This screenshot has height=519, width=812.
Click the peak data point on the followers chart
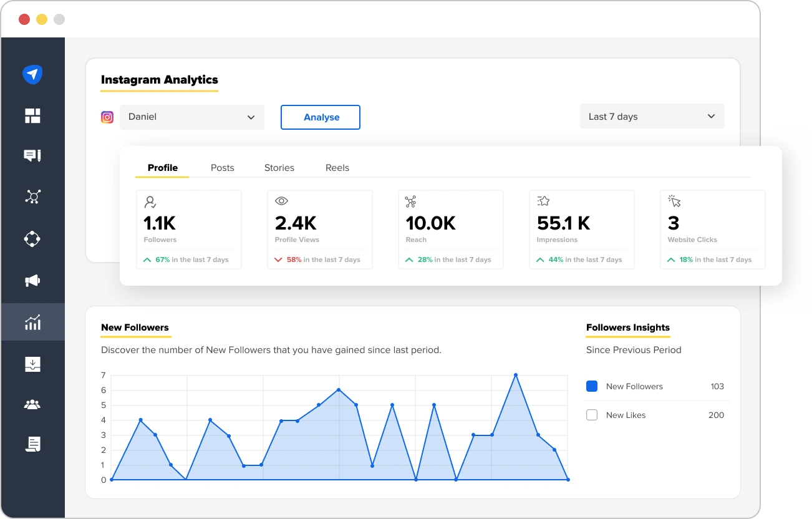(516, 375)
